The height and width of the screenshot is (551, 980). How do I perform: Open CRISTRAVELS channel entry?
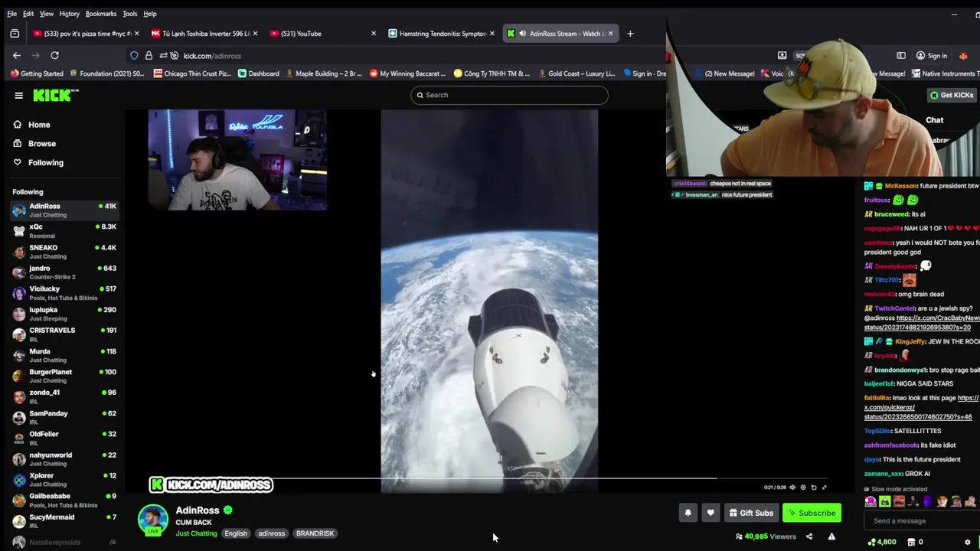64,334
